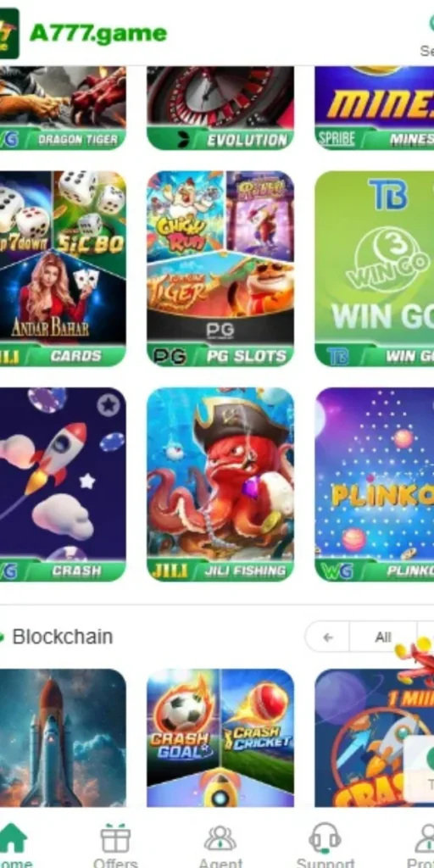Open the Offers gift icon
Screen dimensions: 434x868
pyautogui.click(x=115, y=838)
